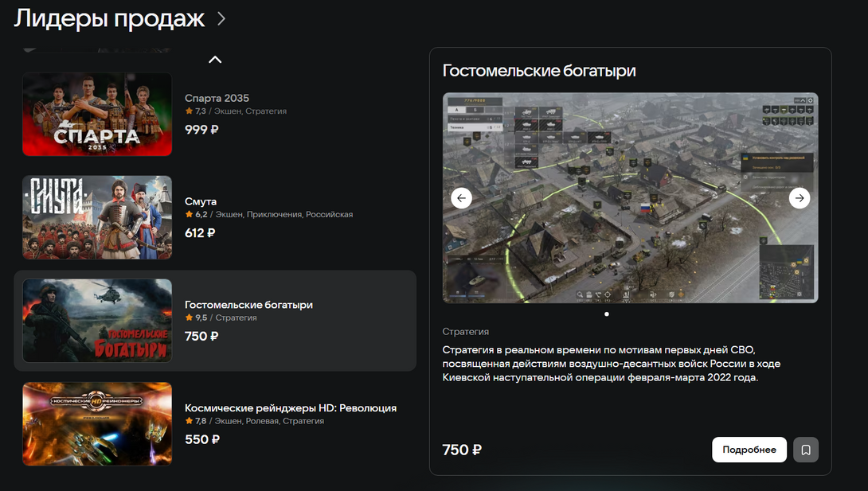Select the Спарта 2035 title

coord(217,98)
